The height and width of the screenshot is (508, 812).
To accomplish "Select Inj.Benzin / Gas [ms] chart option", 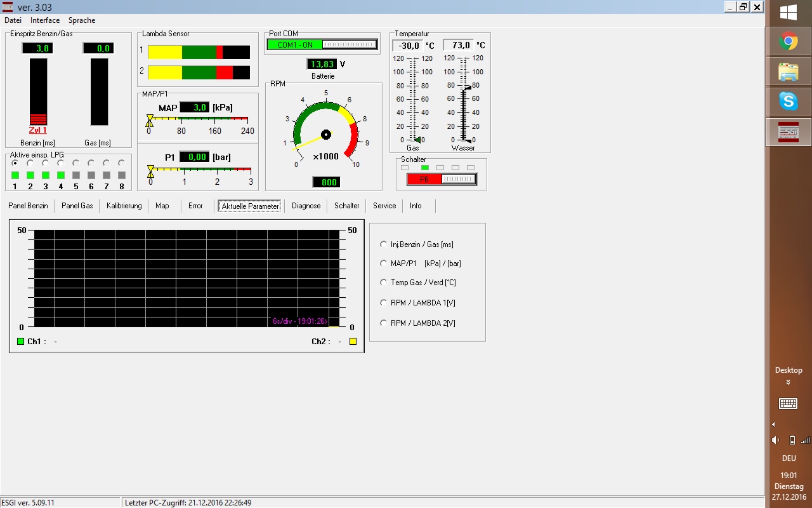I will [417, 244].
